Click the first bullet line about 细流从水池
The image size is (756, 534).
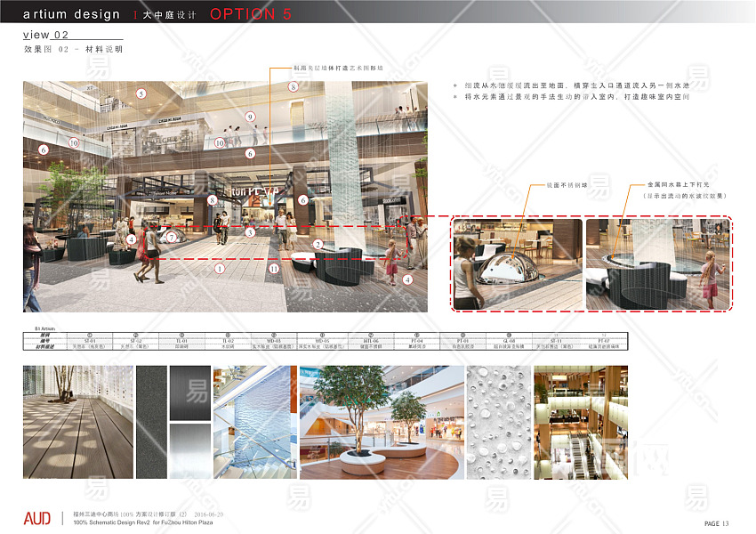coord(576,85)
